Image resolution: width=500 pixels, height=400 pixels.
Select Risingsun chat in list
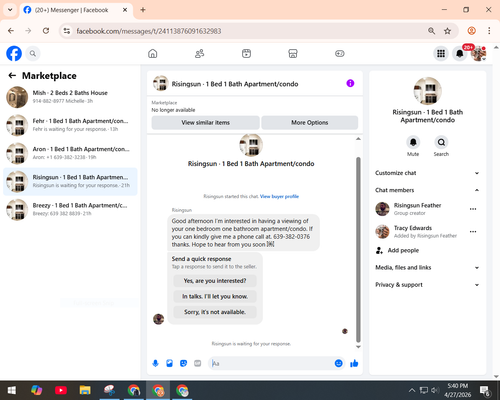coord(70,181)
